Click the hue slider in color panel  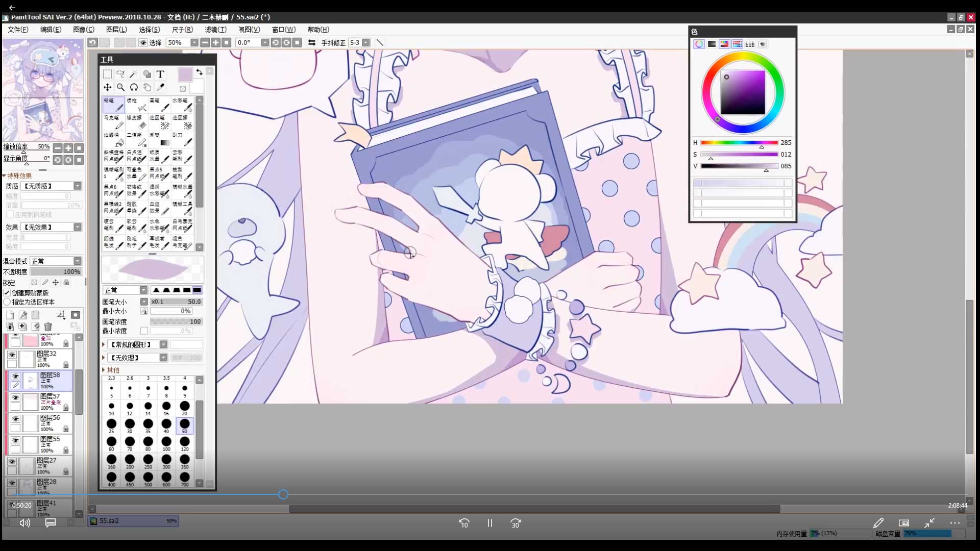click(x=739, y=143)
